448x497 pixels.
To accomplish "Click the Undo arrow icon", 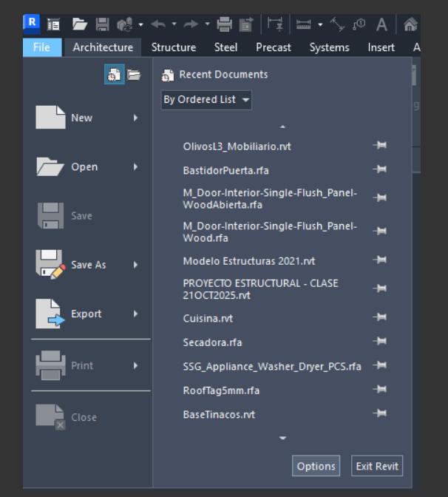I will pyautogui.click(x=158, y=24).
